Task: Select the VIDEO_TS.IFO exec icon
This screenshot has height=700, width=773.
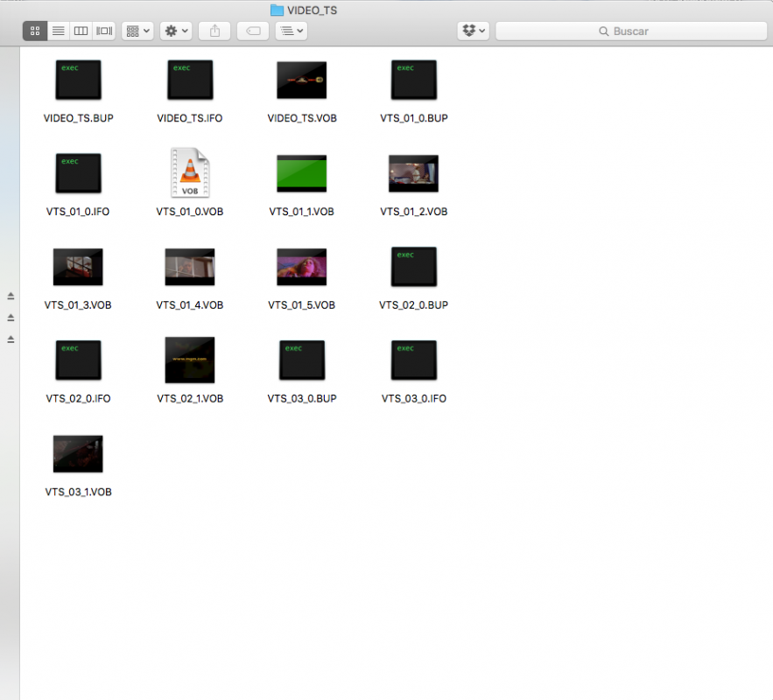Action: [x=190, y=80]
